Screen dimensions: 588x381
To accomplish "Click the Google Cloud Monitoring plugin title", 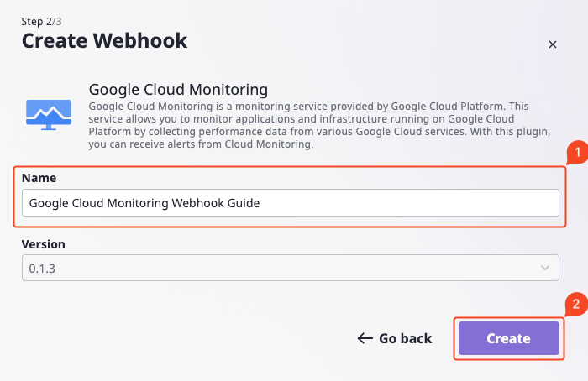I will [x=178, y=90].
